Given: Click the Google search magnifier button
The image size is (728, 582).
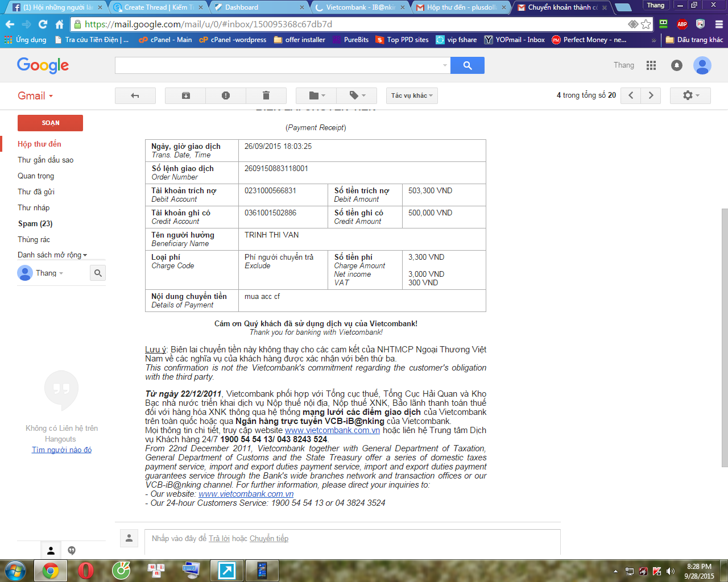Looking at the screenshot, I should (x=468, y=65).
